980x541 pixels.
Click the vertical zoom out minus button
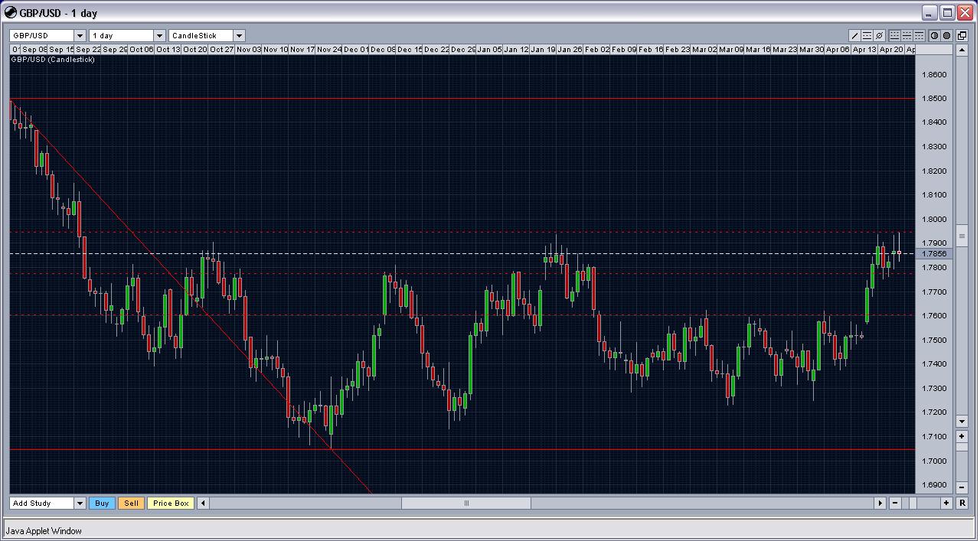coord(962,486)
